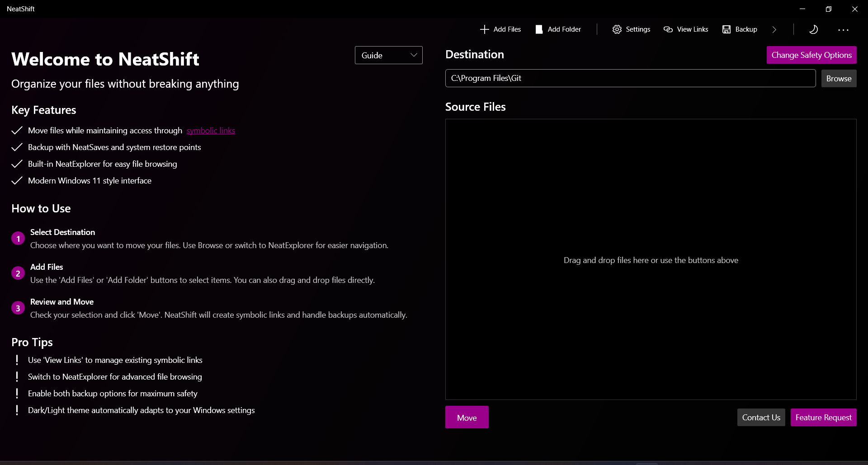This screenshot has height=465, width=868.
Task: Click the Feature Request button
Action: coord(823,418)
